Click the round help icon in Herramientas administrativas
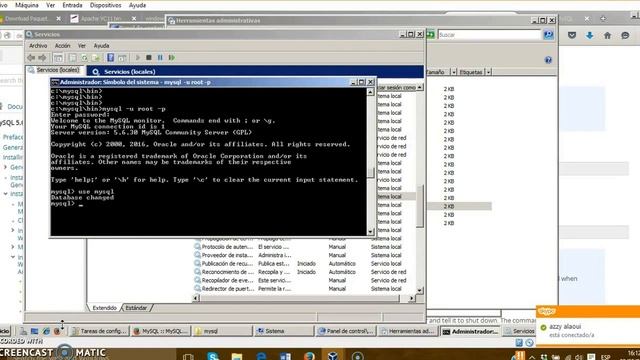640x360 pixels. [x=548, y=60]
